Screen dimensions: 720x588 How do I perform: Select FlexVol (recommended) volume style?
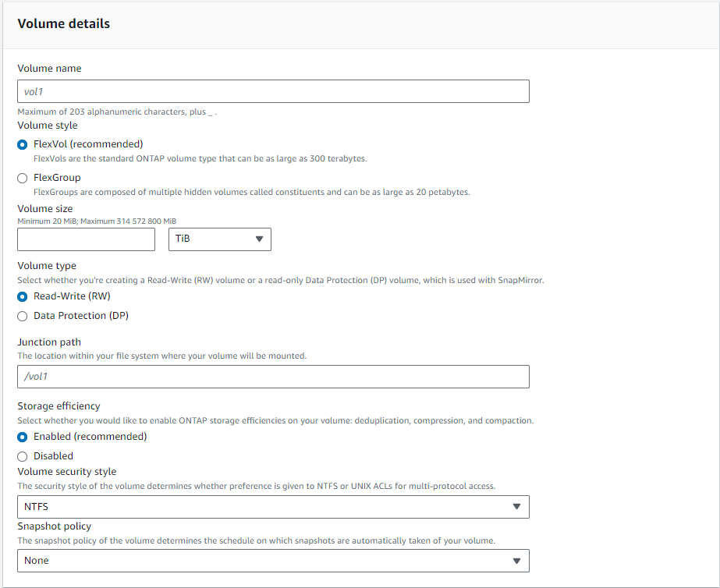(22, 144)
